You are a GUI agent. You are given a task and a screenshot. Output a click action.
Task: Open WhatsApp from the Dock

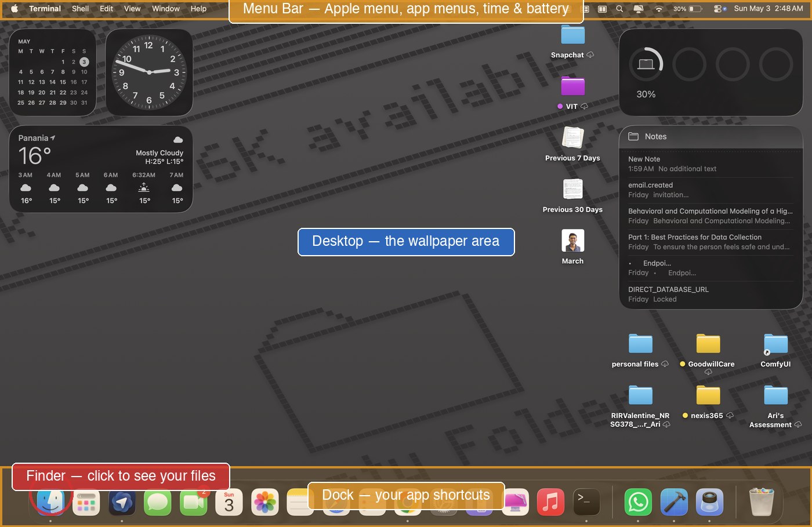coord(638,502)
